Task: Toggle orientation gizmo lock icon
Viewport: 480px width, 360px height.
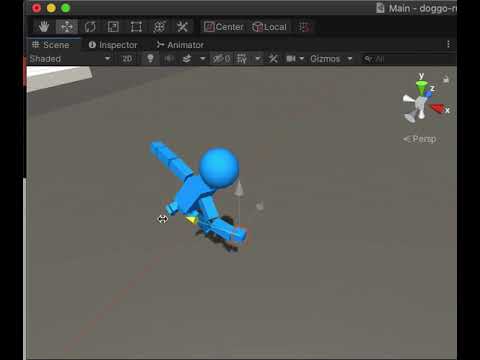Action: click(x=446, y=79)
